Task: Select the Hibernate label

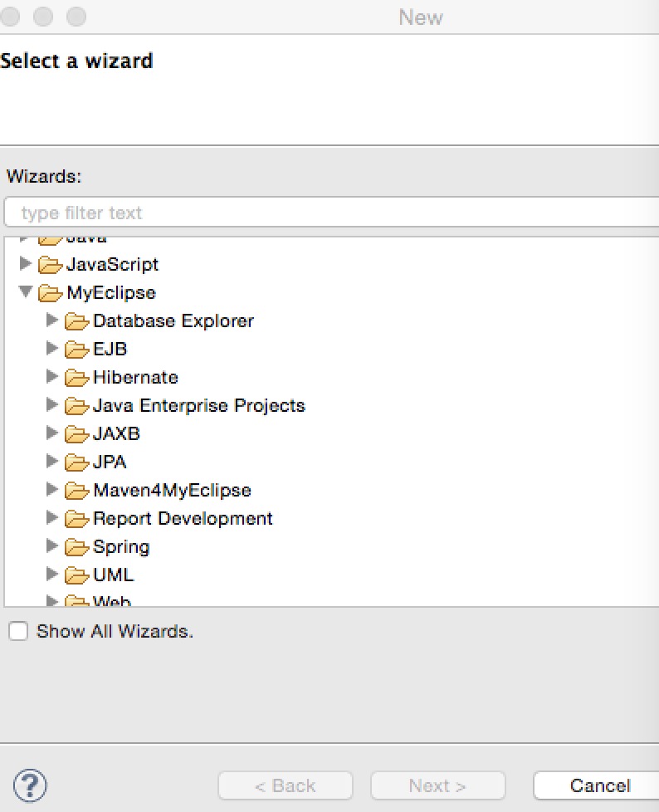Action: 135,378
